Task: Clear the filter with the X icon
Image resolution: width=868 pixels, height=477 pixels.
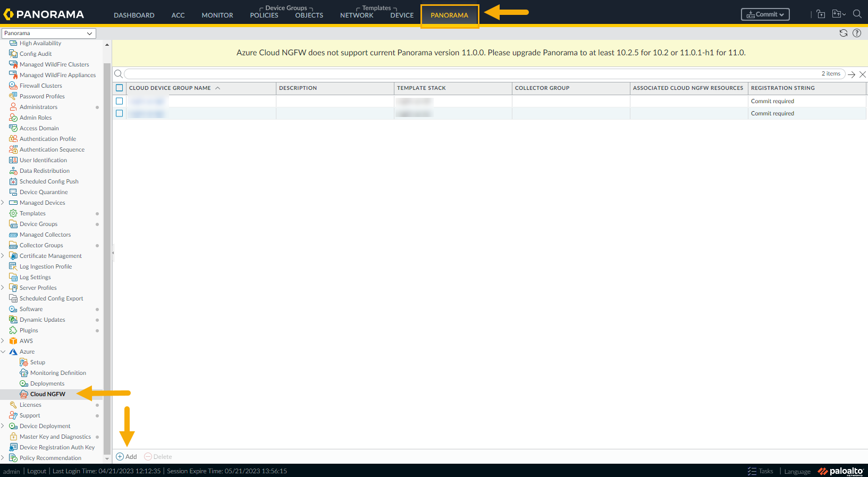Action: (863, 74)
